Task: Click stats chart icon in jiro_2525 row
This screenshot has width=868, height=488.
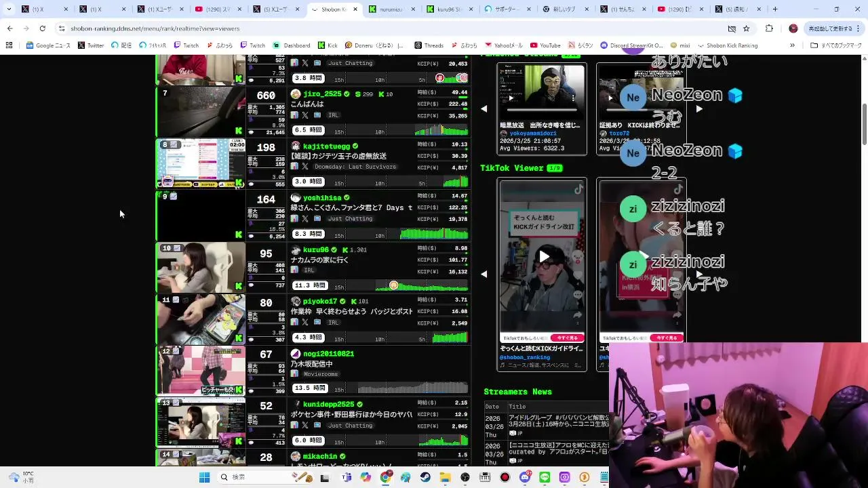Action: [294, 115]
